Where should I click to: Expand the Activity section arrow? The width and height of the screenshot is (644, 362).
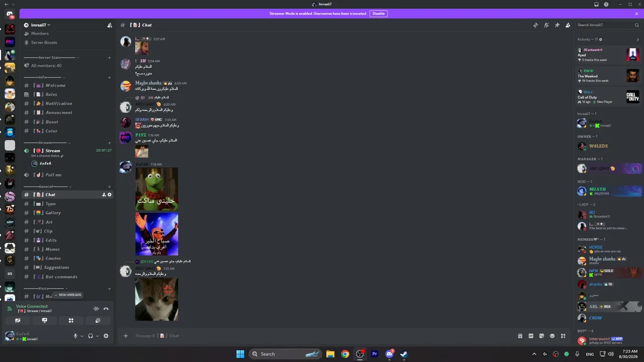(x=638, y=39)
